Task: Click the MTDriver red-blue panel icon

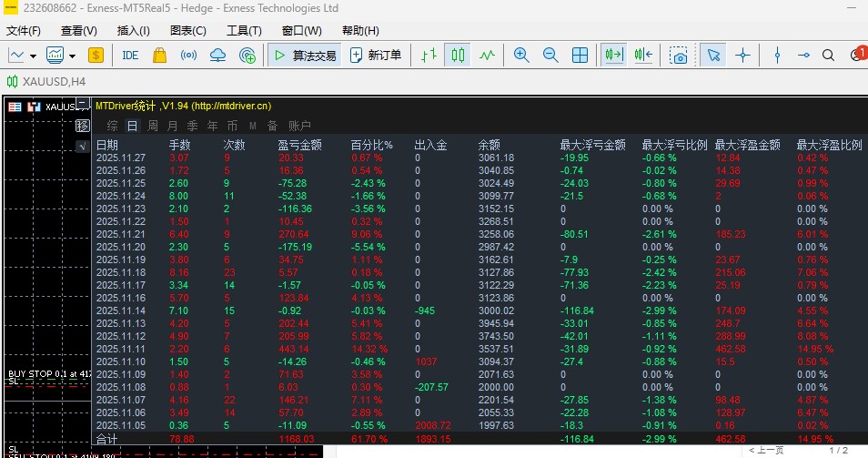Action: pyautogui.click(x=34, y=107)
